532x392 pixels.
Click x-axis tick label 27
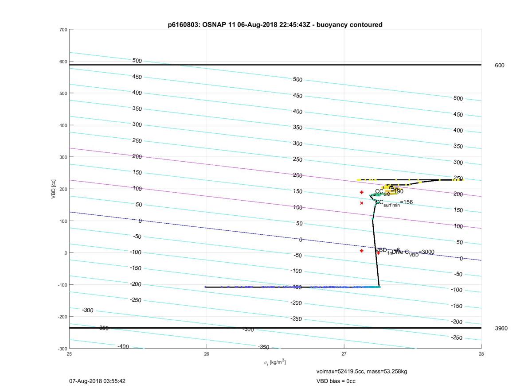tap(344, 354)
